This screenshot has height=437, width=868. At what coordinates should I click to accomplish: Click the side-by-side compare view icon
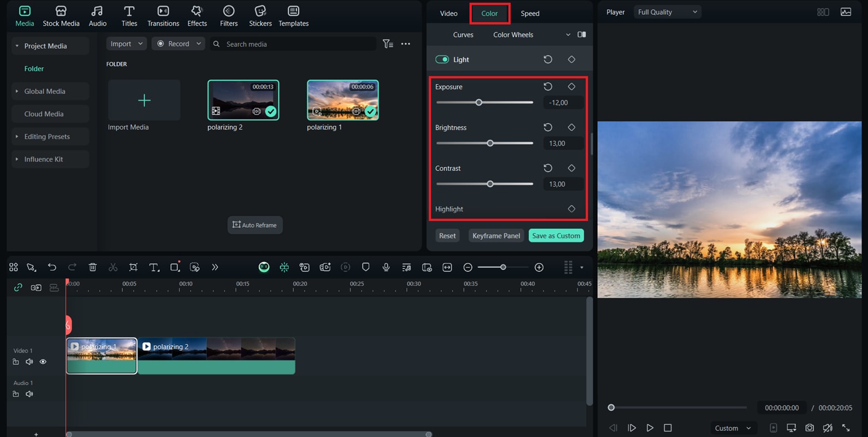(582, 34)
